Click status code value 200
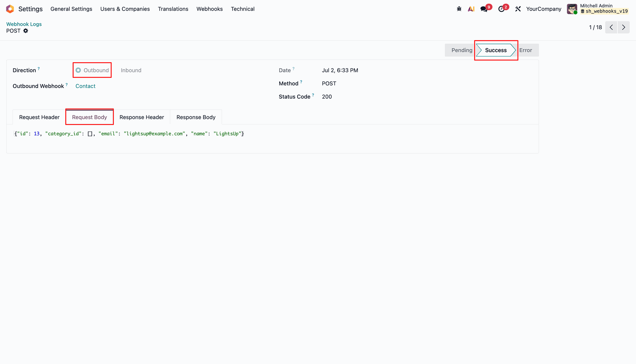Screen dimensions: 636x364 [327, 97]
